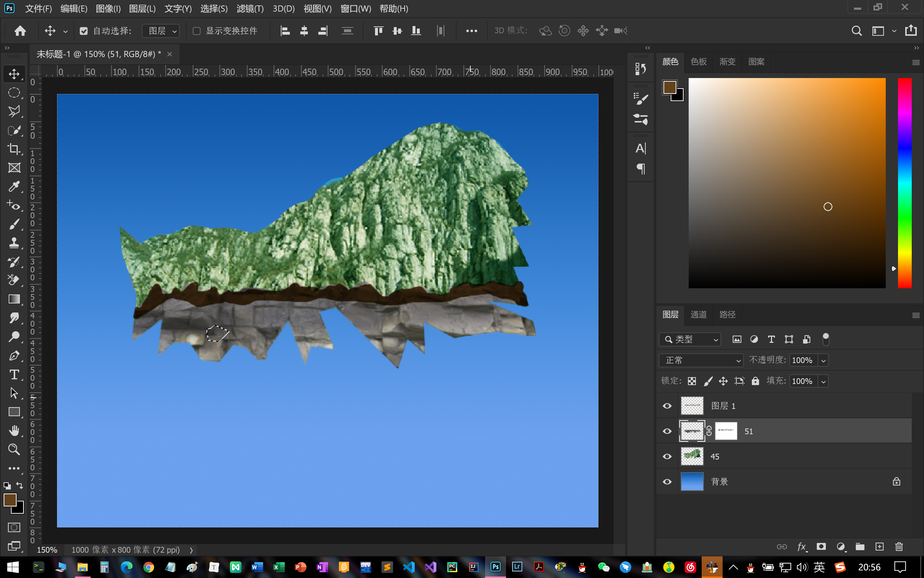924x578 pixels.
Task: Toggle lock all for layer
Action: [x=755, y=381]
